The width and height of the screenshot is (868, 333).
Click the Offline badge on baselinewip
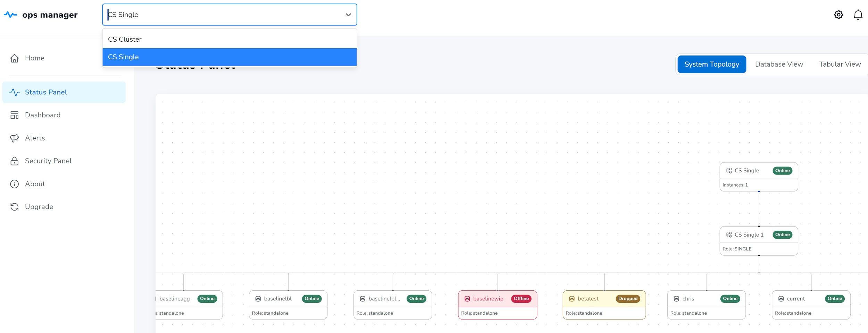coord(521,299)
